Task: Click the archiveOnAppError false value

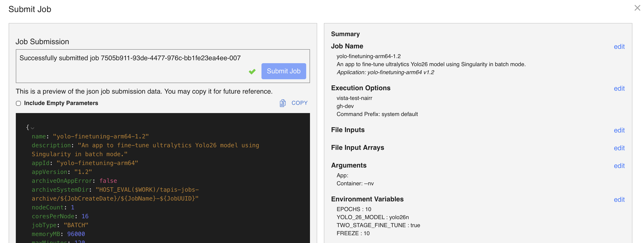Action: (108, 181)
